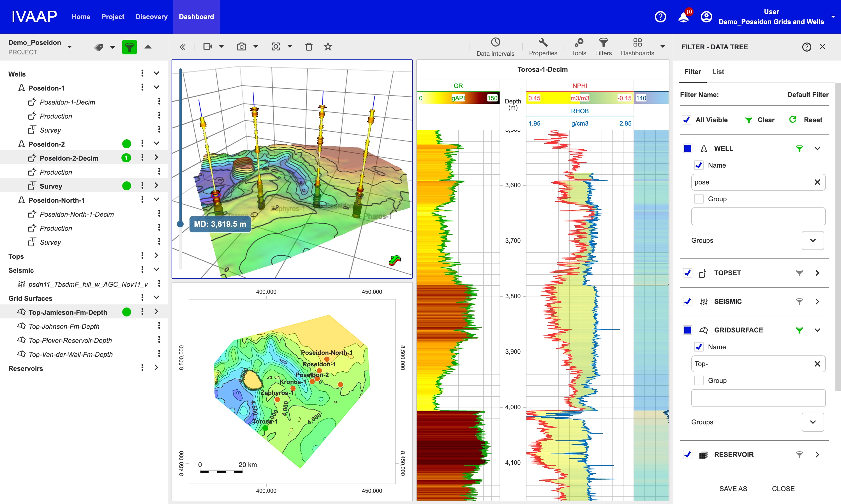Toggle the TOPSET checkbox
841x504 pixels.
tap(687, 273)
